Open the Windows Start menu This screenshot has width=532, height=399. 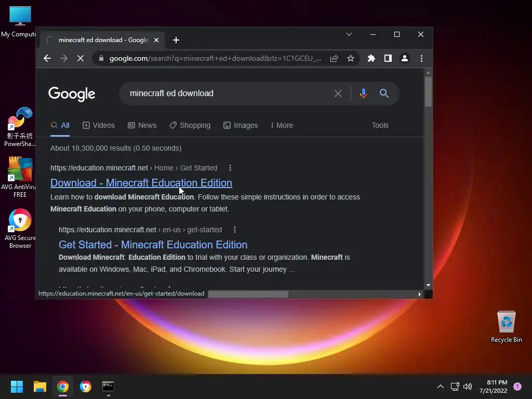pos(17,387)
